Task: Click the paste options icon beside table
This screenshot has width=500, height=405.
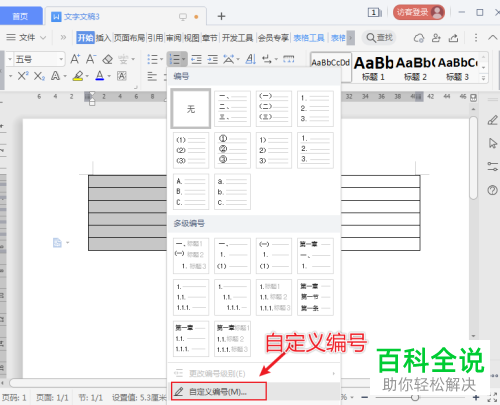Action: click(57, 243)
